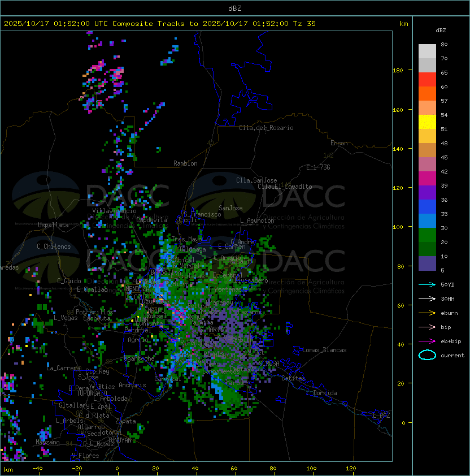The height and width of the screenshot is (476, 470).
Task: Click the 'C_Chilenos' place label
Action: [x=54, y=246]
